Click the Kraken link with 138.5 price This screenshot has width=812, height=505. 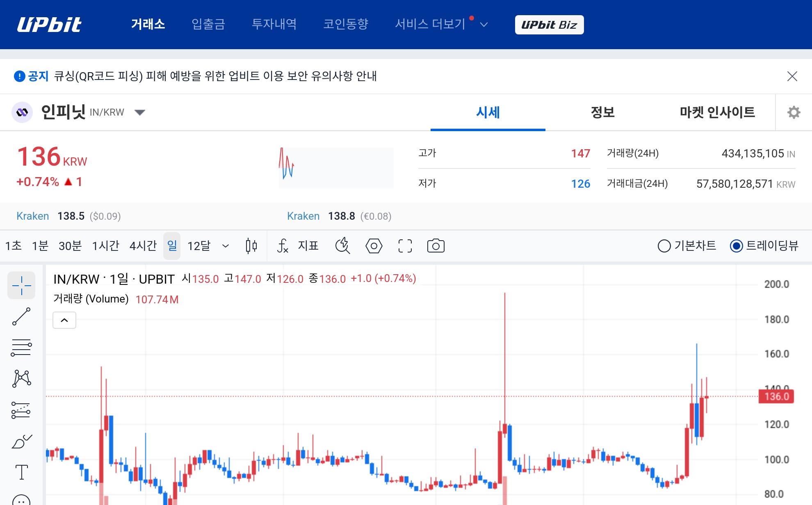[32, 216]
